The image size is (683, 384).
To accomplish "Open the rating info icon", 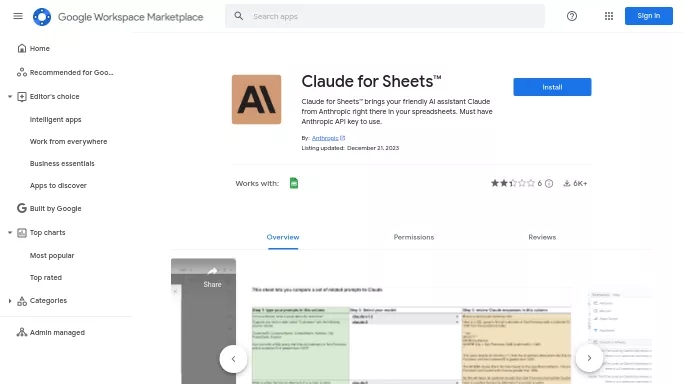I will tap(549, 183).
